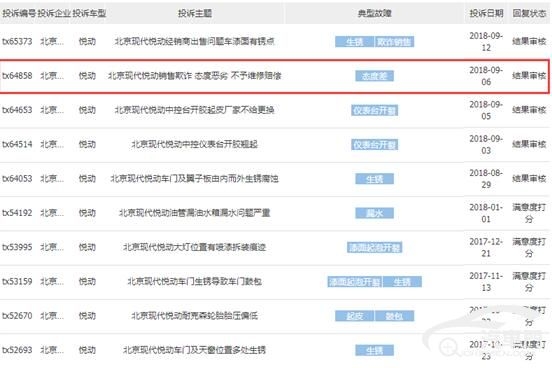Click the 漏水 fault tag
552x368 pixels.
pos(375,213)
